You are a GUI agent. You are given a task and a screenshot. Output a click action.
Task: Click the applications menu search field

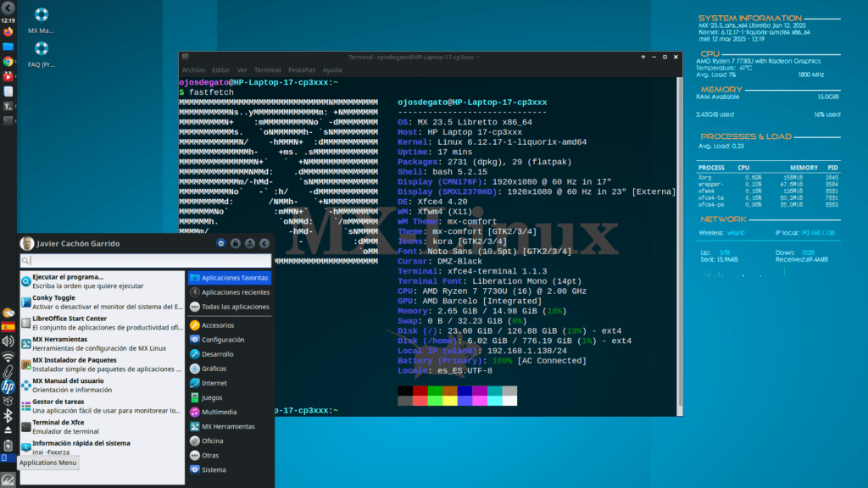tap(146, 261)
